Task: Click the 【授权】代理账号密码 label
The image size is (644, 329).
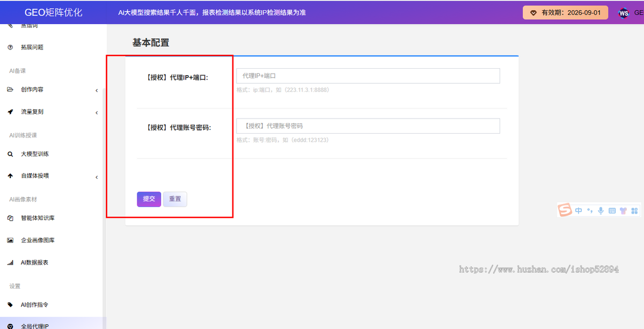Action: 178,128
